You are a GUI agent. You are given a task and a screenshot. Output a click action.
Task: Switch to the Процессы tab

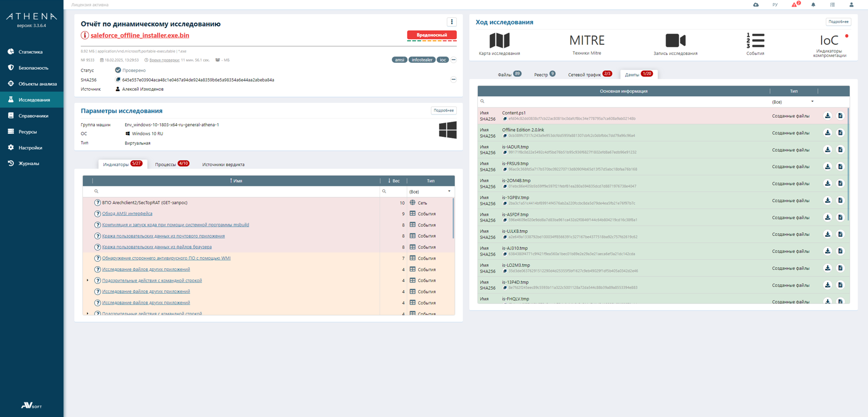click(166, 164)
